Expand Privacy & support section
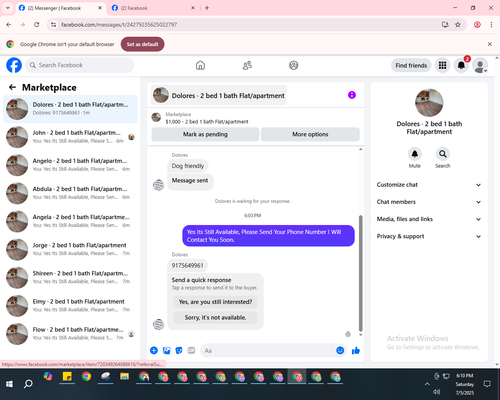The width and height of the screenshot is (500, 400). pyautogui.click(x=429, y=236)
